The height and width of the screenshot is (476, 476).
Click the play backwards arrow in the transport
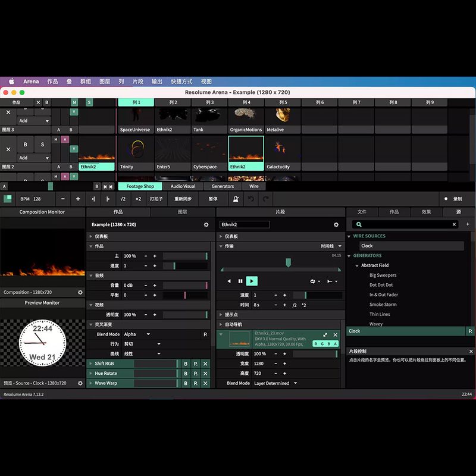click(x=229, y=281)
